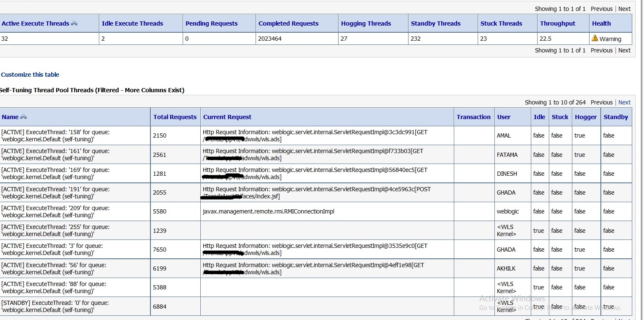The height and width of the screenshot is (320, 644).
Task: Sort by Pending Requests column header
Action: (x=212, y=23)
